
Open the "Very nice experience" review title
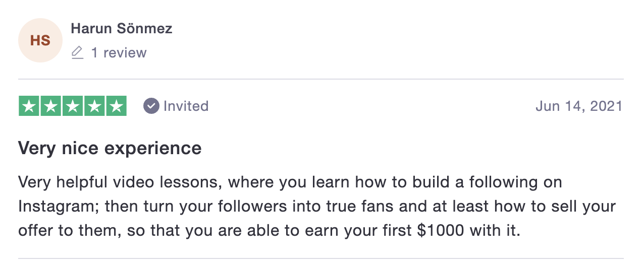coord(110,148)
